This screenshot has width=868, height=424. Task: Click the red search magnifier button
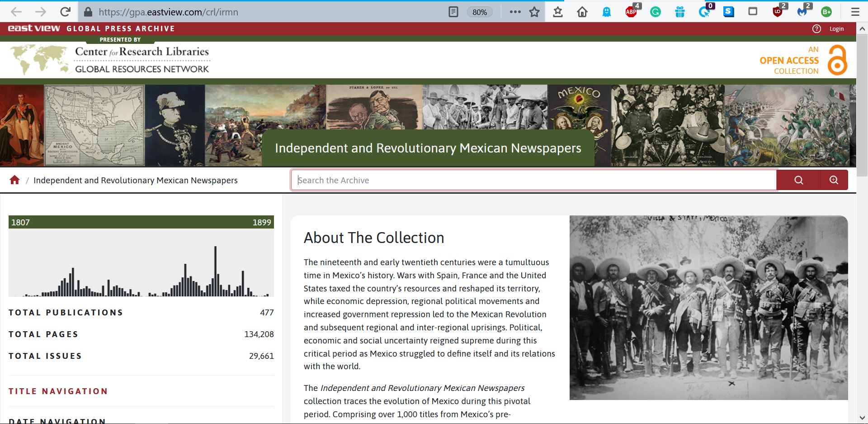click(798, 180)
